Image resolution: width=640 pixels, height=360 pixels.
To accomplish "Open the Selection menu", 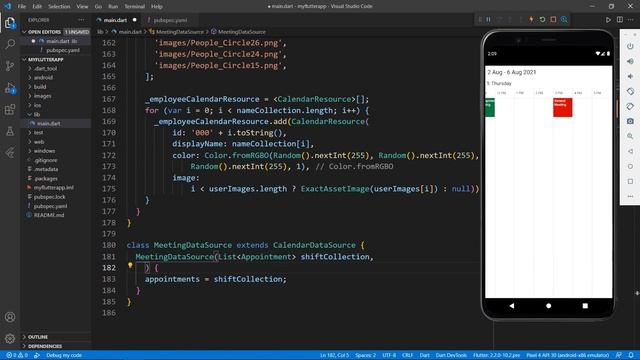I will pos(59,7).
